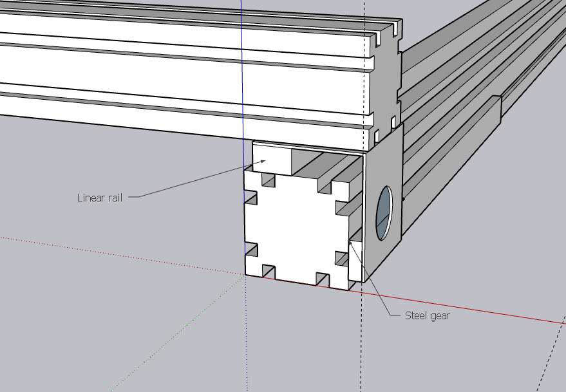
Task: Click the origin where the axes meet
Action: click(x=245, y=274)
